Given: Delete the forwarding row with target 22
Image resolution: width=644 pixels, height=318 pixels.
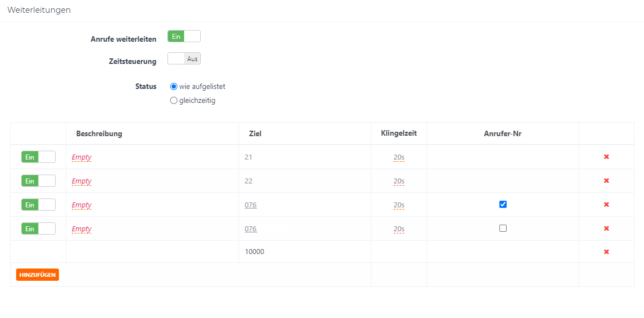Looking at the screenshot, I should pos(606,181).
